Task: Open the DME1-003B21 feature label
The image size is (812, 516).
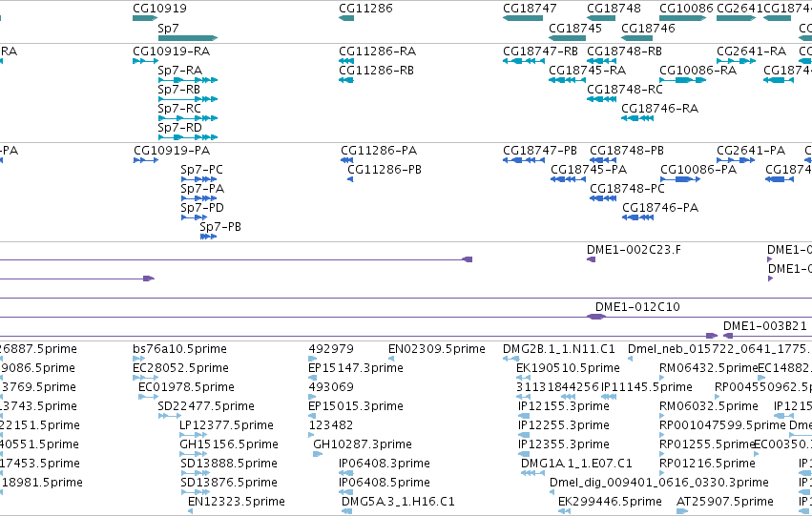Action: [x=765, y=325]
